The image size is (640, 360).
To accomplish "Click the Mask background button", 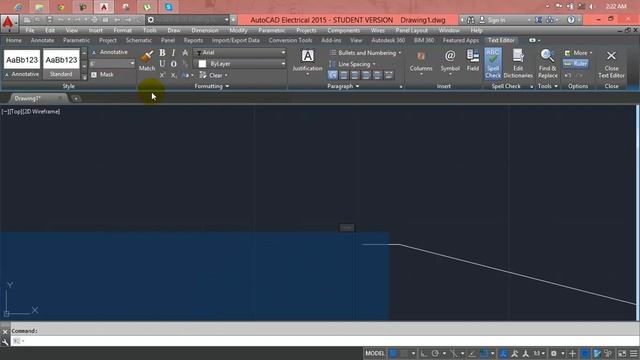I will click(102, 75).
